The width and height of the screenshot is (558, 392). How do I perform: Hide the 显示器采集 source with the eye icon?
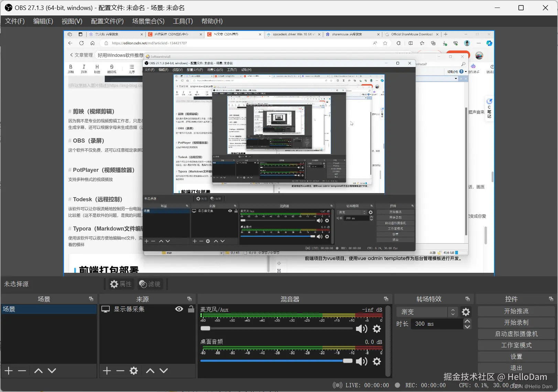coord(179,309)
